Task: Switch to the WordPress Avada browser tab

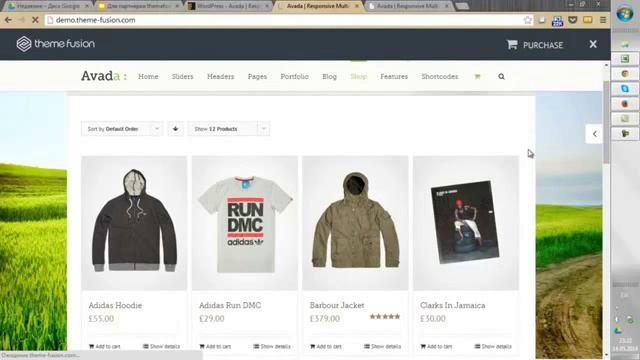Action: [228, 6]
